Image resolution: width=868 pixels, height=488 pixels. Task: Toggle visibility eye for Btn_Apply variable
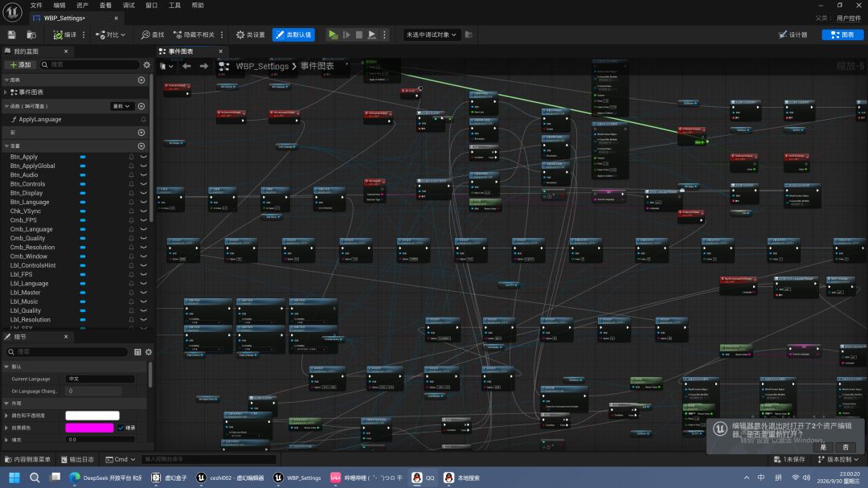[143, 157]
